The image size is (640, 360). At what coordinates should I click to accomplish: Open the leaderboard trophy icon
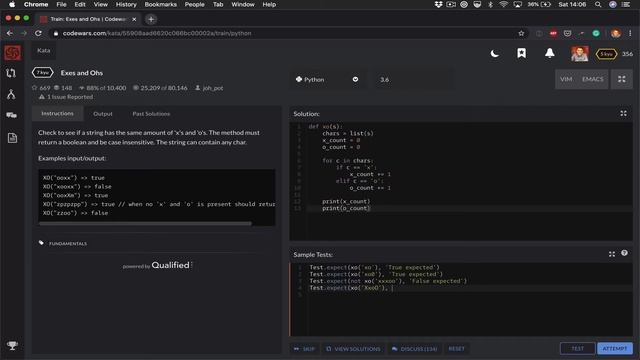pos(12,346)
